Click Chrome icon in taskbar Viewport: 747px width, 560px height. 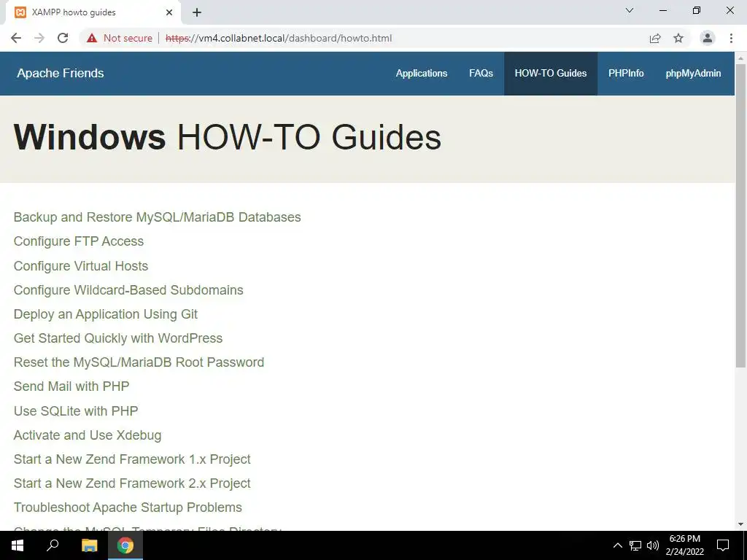125,545
